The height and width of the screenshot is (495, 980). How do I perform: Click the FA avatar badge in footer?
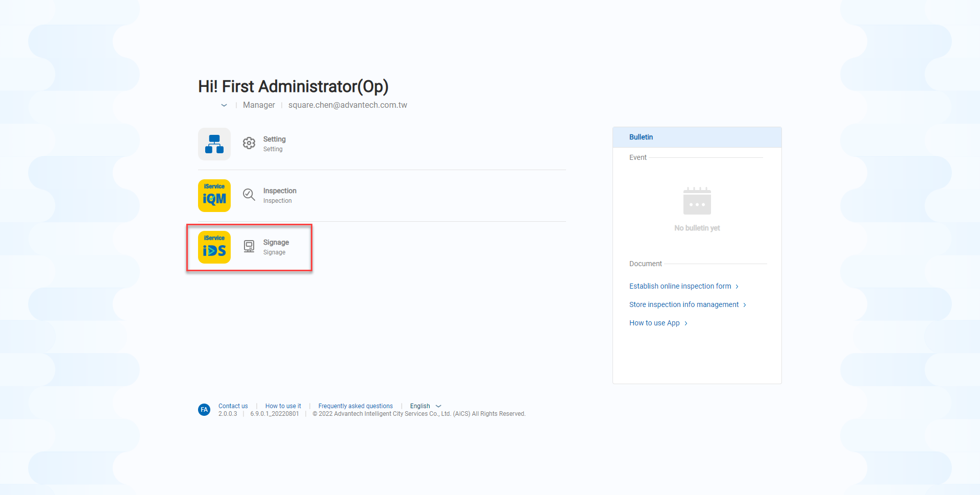pyautogui.click(x=204, y=410)
